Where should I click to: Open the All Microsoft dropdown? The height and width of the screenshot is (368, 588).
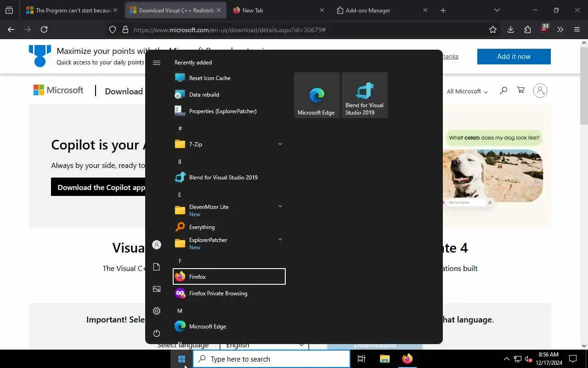pyautogui.click(x=467, y=91)
